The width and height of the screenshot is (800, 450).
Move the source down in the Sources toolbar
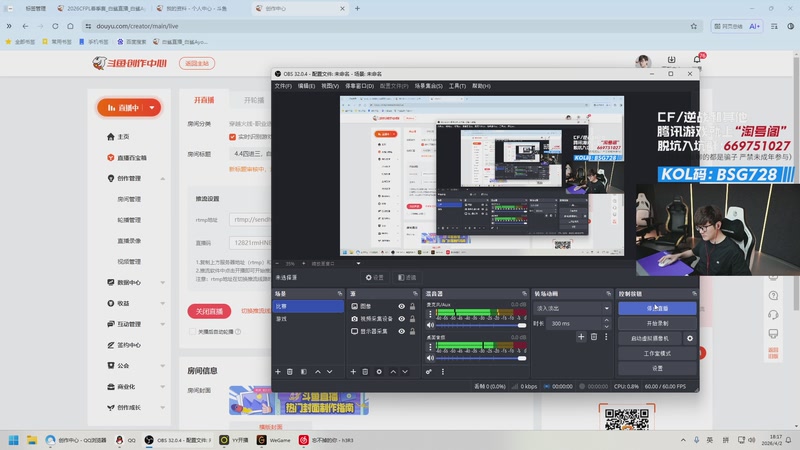pos(405,372)
